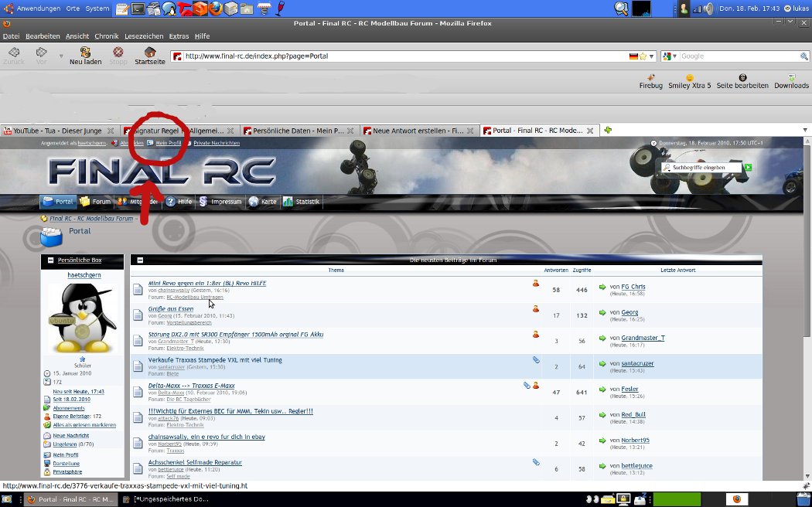Collapse the neuesten Beiträge forum box
The height and width of the screenshot is (507, 812).
click(141, 260)
